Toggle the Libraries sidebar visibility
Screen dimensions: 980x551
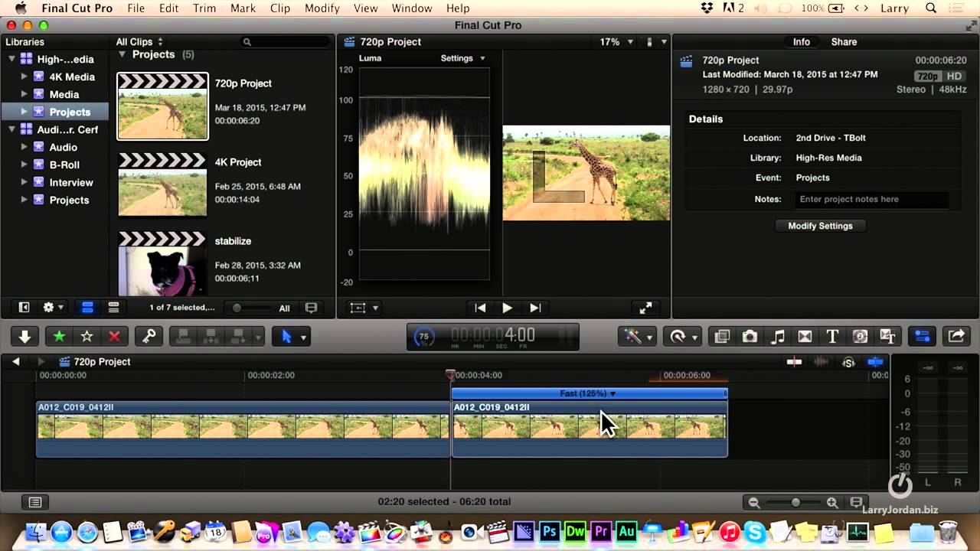pos(24,308)
